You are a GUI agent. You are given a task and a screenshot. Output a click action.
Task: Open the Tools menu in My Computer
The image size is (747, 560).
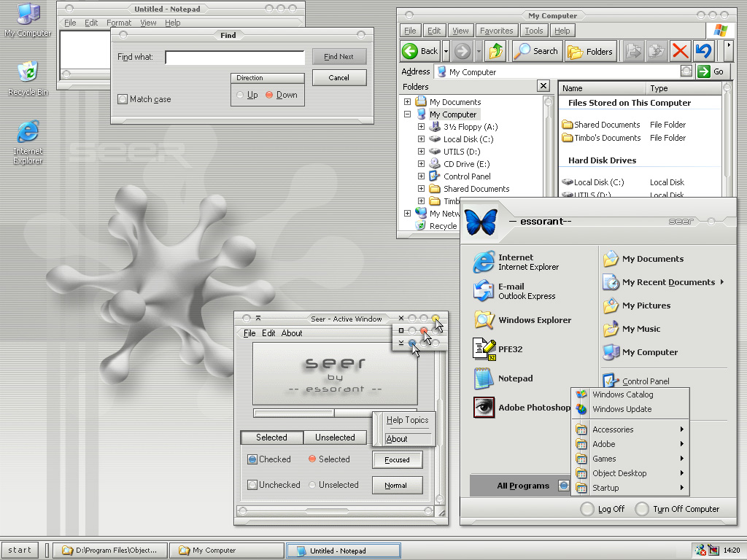(x=534, y=31)
